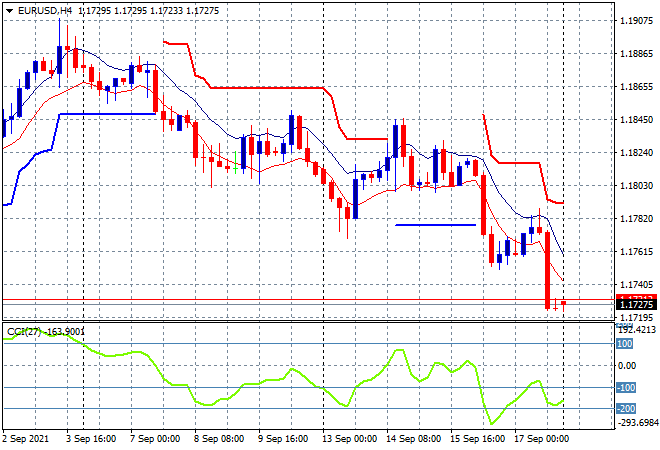
Task: Click the black current price tag 1.17275
Action: point(636,305)
